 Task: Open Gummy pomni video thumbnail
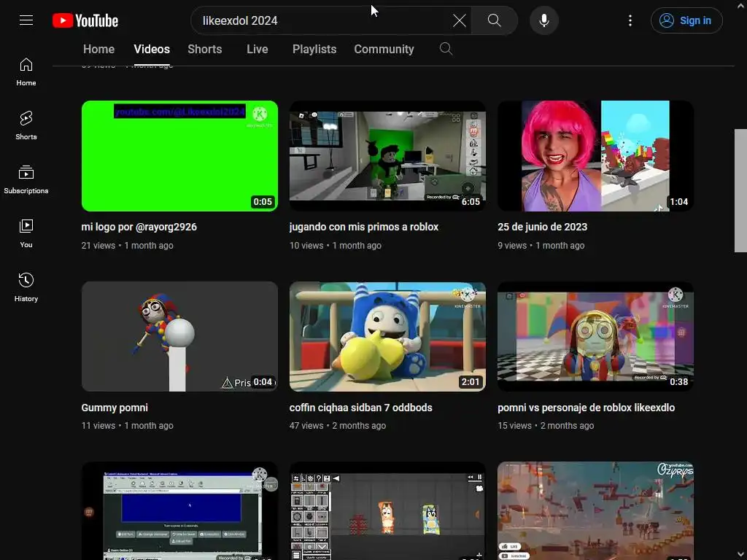click(x=179, y=336)
